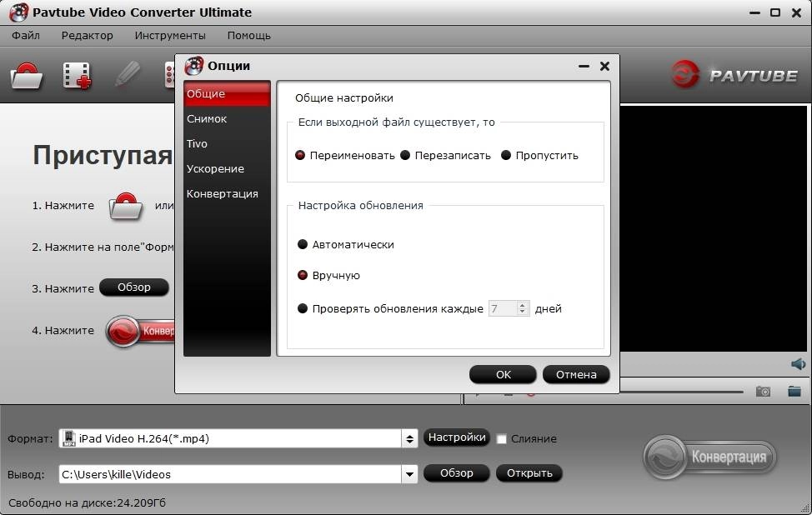This screenshot has height=515, width=812.
Task: Click the Свободно на диске status text
Action: pos(87,502)
